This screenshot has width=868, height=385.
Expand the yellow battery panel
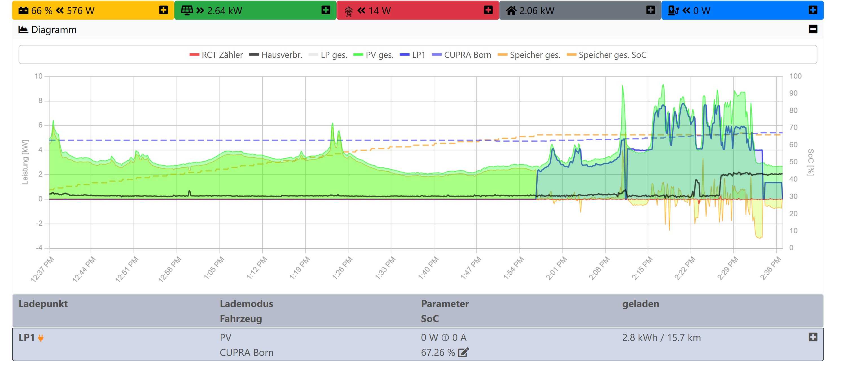[163, 10]
